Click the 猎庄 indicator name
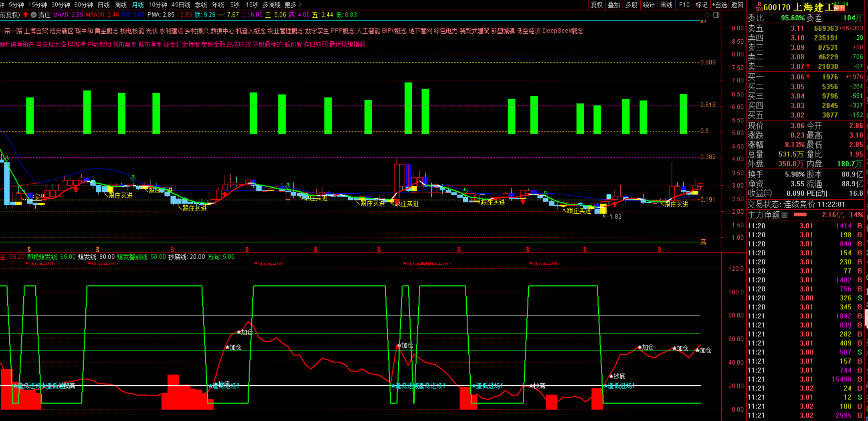 pyautogui.click(x=44, y=15)
